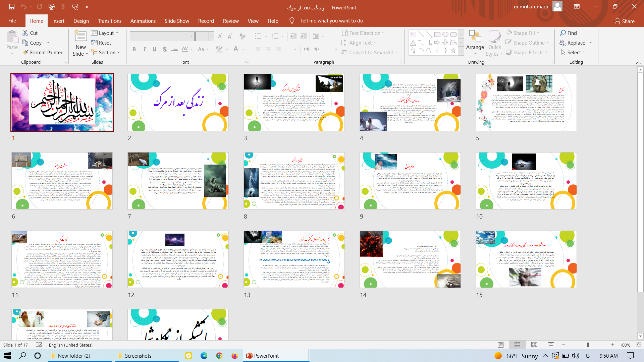Screen dimensions: 644x362
Task: Toggle Bold formatting button
Action: (134, 49)
